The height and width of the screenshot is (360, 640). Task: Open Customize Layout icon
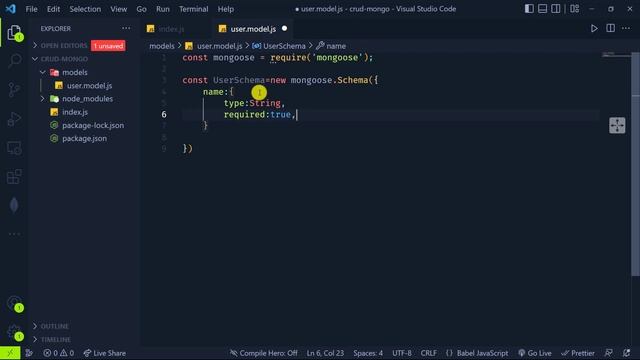pos(575,9)
